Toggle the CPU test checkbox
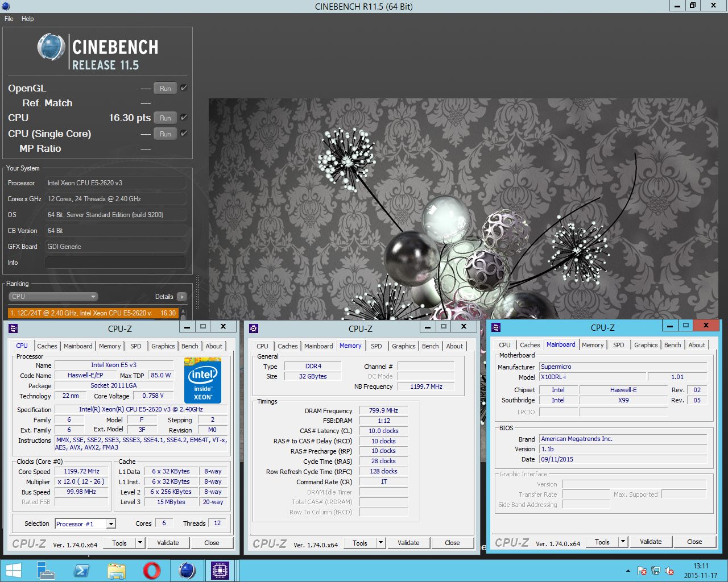This screenshot has height=582, width=728. point(184,118)
